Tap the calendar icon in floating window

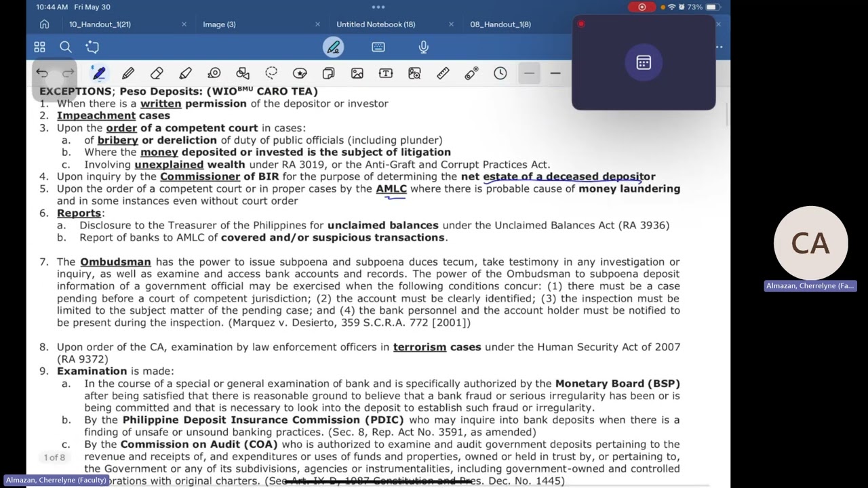(644, 63)
